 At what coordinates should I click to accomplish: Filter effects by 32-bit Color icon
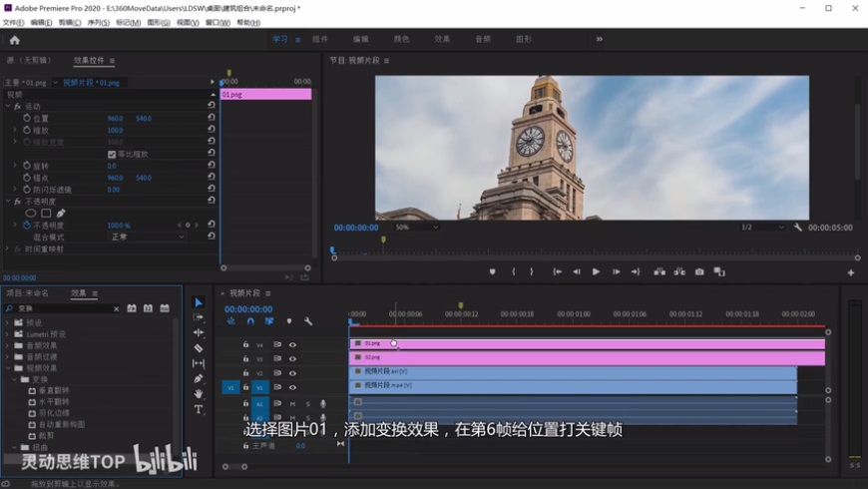point(148,308)
